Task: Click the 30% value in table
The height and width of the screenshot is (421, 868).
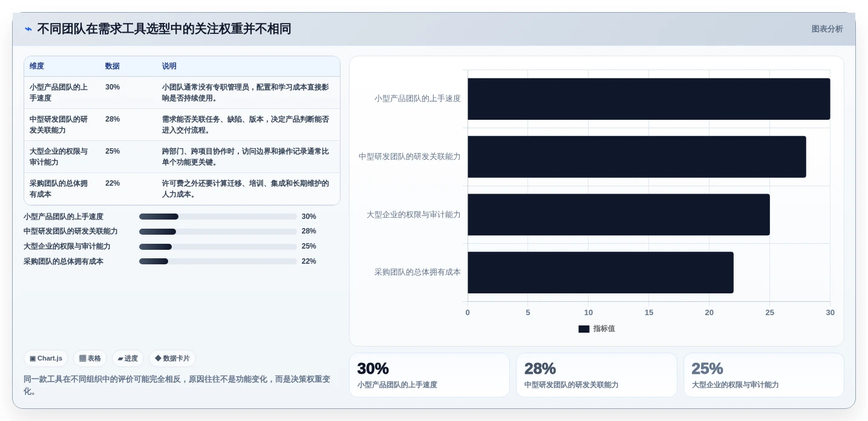Action: pyautogui.click(x=113, y=87)
